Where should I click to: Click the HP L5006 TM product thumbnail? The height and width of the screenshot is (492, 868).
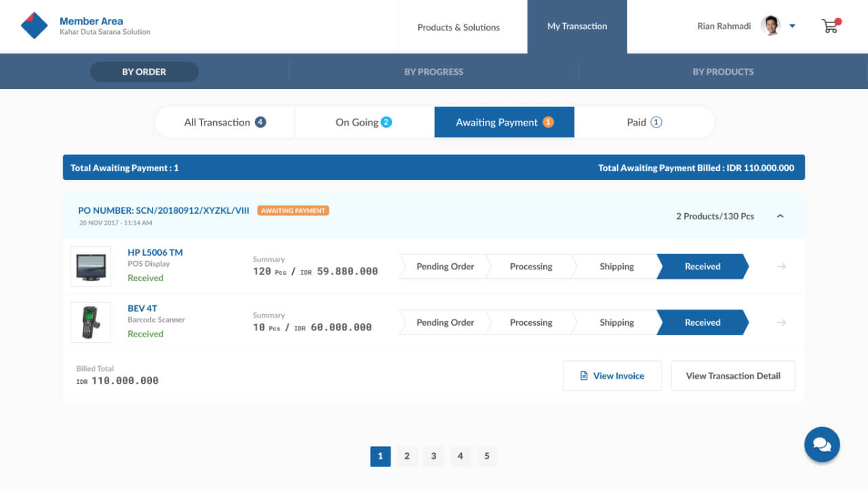pyautogui.click(x=91, y=266)
